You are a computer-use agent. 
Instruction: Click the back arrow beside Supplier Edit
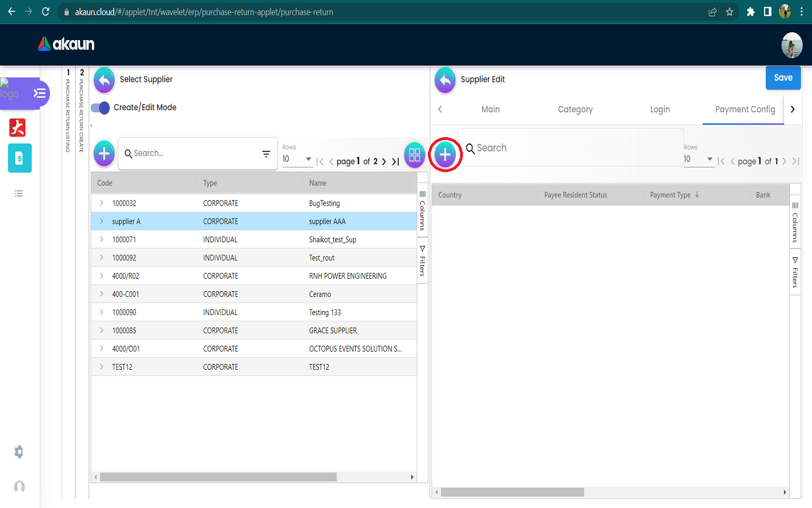click(445, 80)
